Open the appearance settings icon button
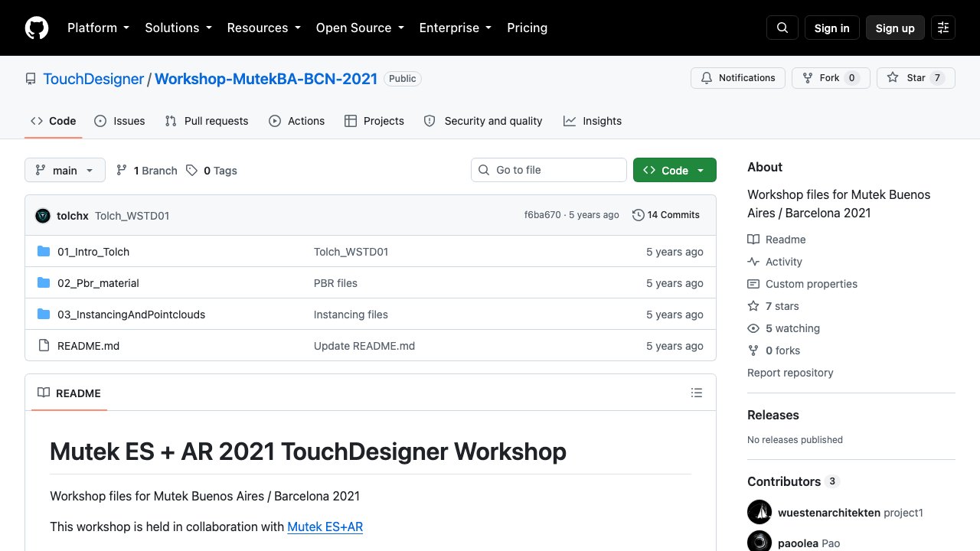 (x=943, y=28)
